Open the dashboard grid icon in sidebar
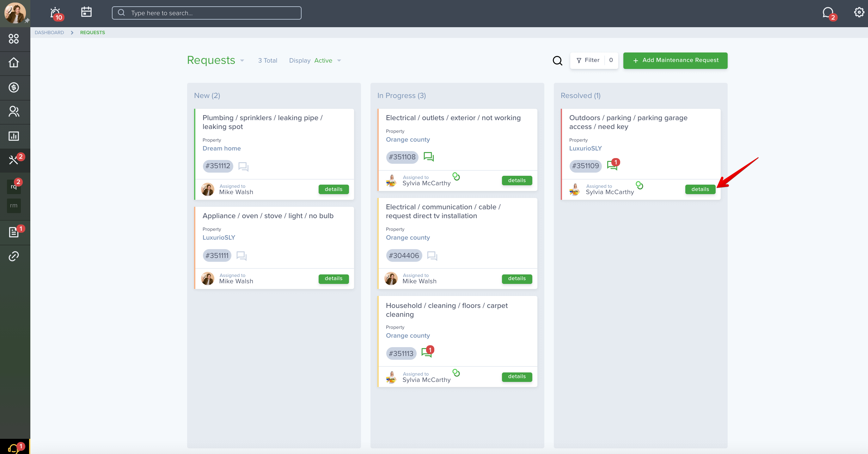The width and height of the screenshot is (868, 454). tap(14, 39)
